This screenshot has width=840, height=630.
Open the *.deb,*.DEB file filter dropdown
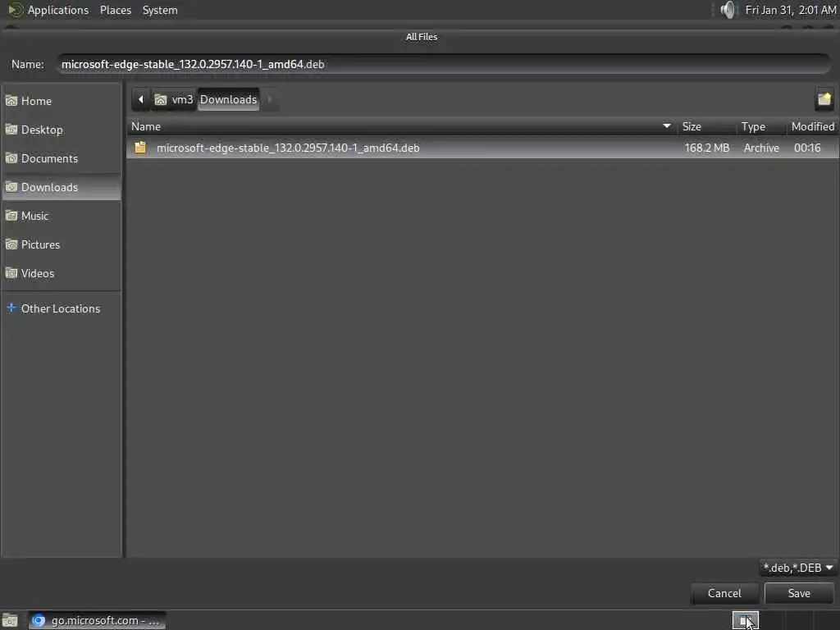(x=797, y=568)
